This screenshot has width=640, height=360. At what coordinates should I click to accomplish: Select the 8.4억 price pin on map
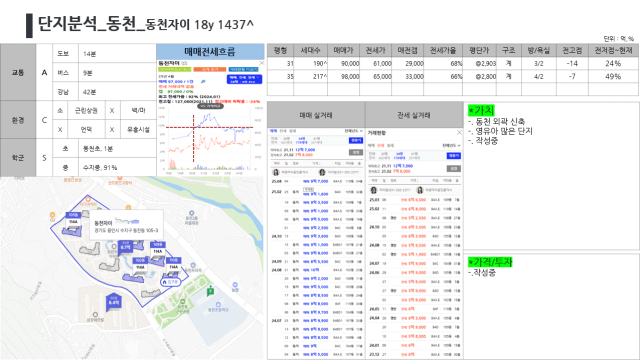point(113,302)
